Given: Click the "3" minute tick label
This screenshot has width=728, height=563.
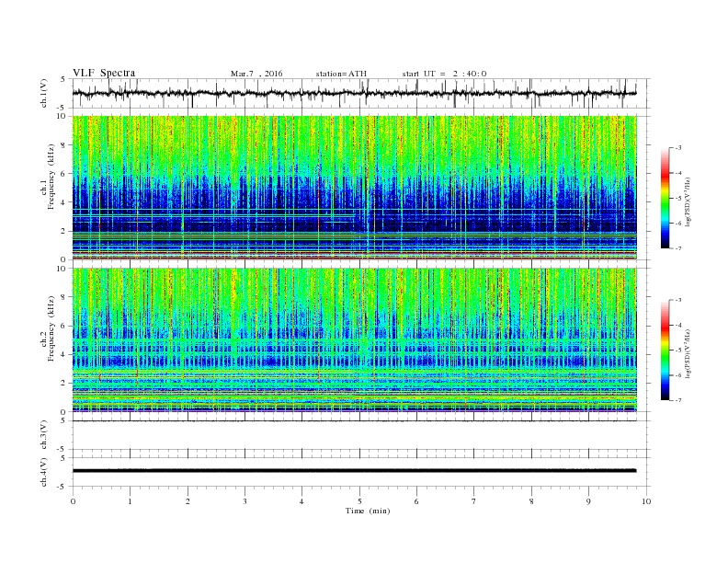Looking at the screenshot, I should point(245,501).
